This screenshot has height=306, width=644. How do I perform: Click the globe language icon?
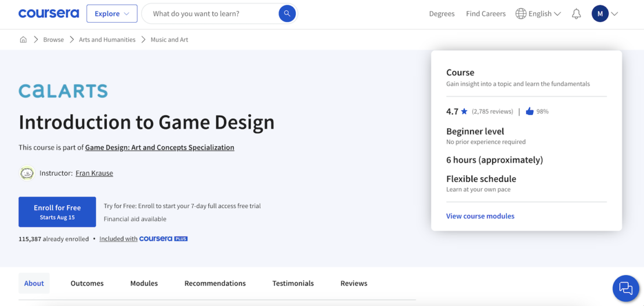click(521, 14)
